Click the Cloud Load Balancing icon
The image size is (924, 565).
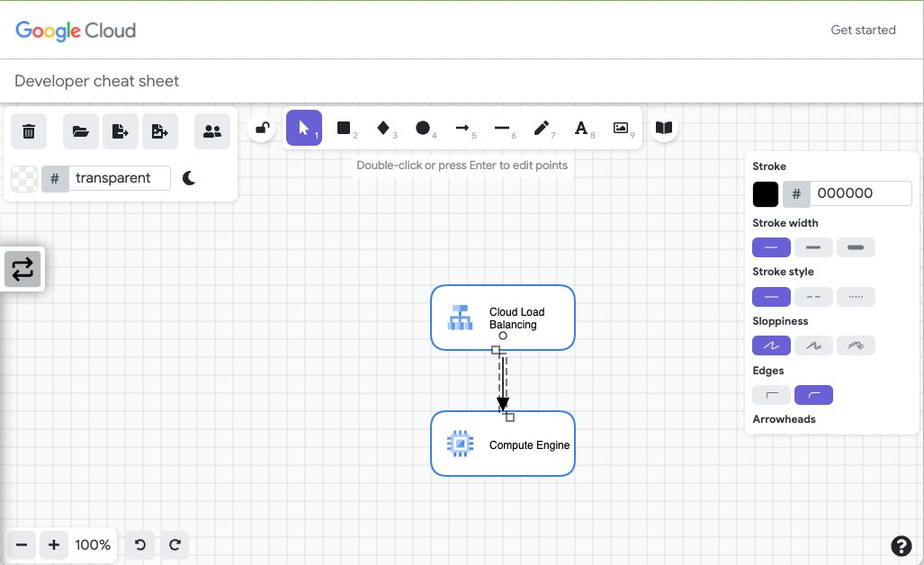[461, 318]
